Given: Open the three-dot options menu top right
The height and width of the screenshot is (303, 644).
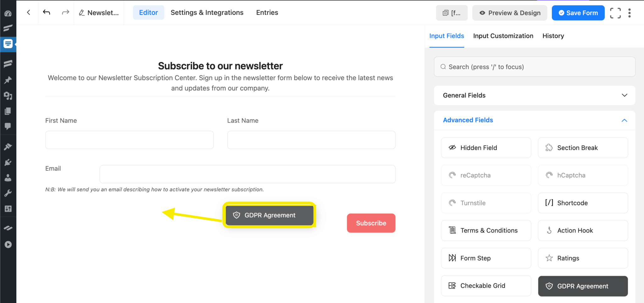Looking at the screenshot, I should coord(630,13).
